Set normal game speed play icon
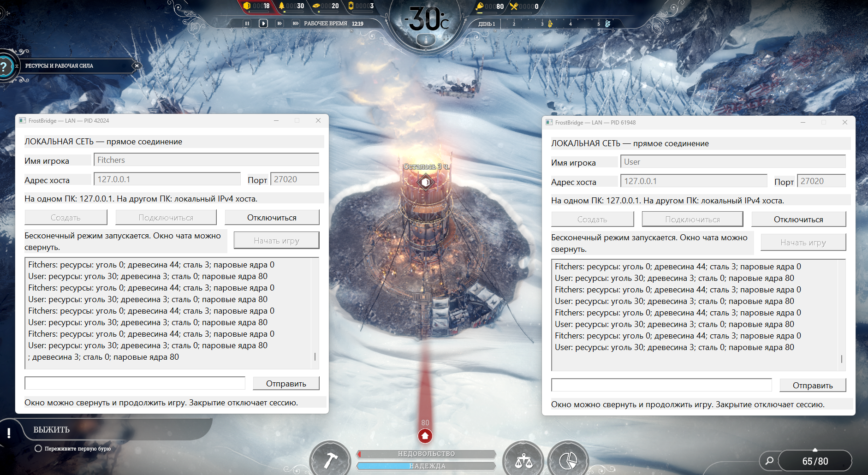Screen dimensions: 868x475 click(x=263, y=24)
